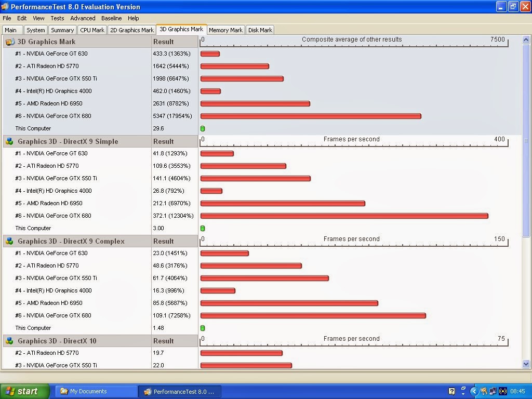Click the scrollbar up arrow

526,39
